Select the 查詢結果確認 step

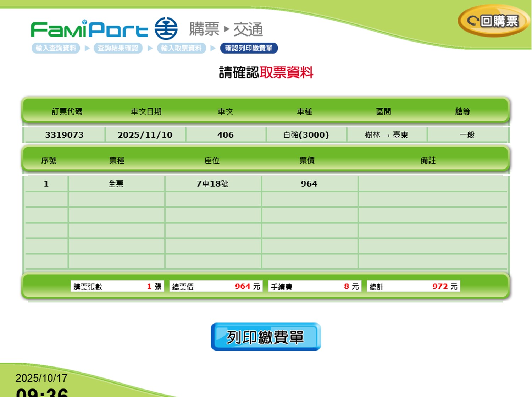[118, 48]
